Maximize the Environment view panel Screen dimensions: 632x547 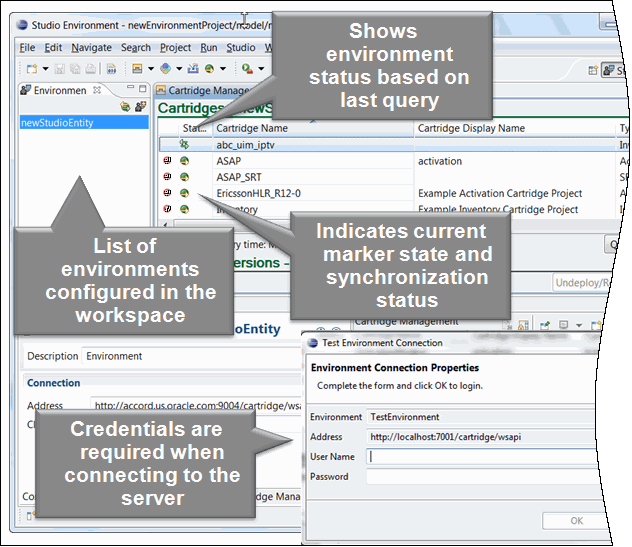(142, 88)
